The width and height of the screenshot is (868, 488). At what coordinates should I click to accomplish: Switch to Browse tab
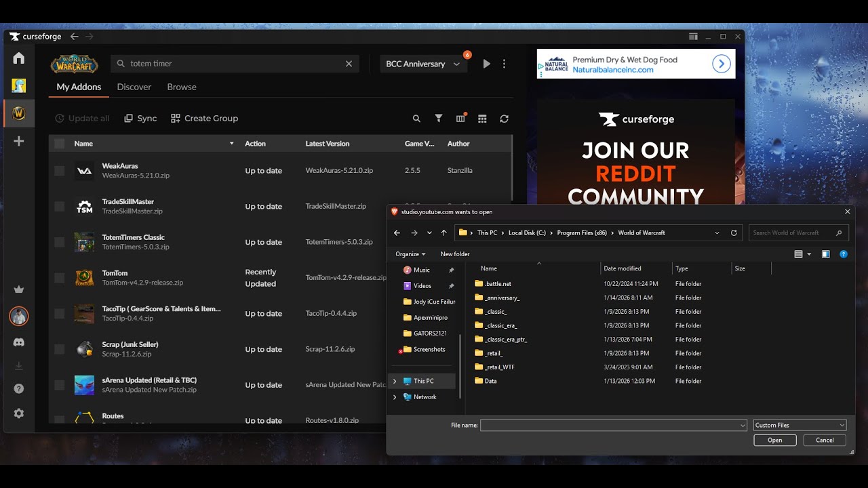[x=182, y=87]
